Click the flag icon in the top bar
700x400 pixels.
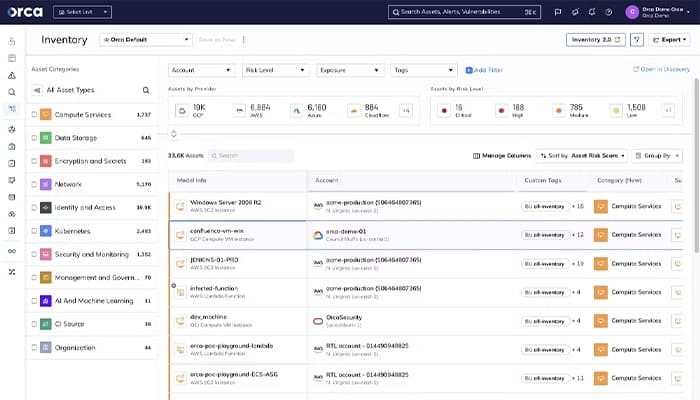click(x=558, y=12)
